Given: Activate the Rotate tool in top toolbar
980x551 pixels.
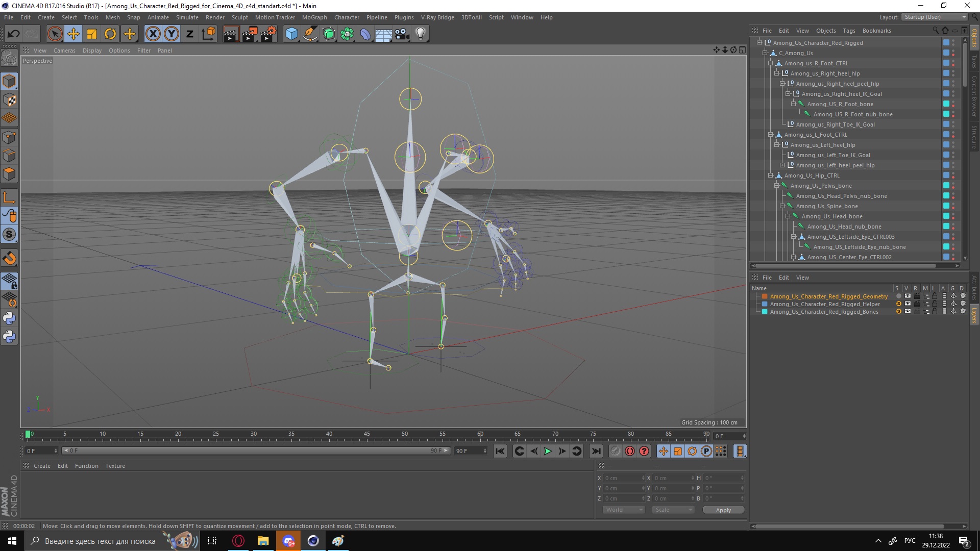Looking at the screenshot, I should tap(110, 34).
